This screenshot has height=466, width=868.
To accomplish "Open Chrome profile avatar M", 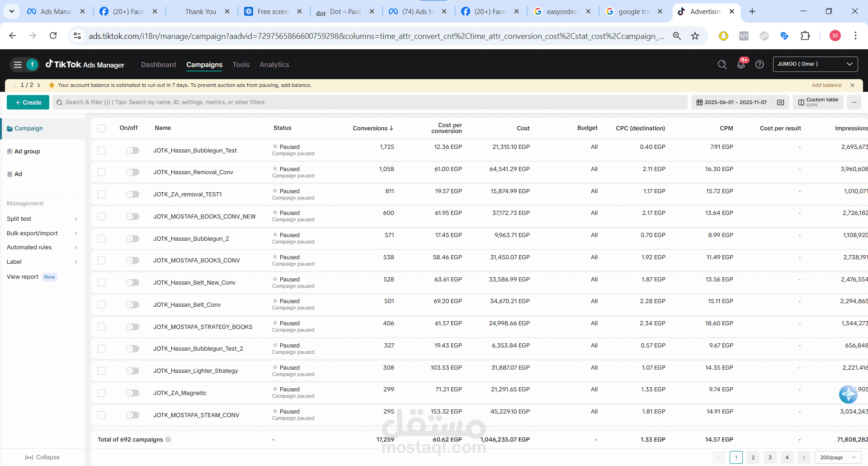I will pos(835,36).
